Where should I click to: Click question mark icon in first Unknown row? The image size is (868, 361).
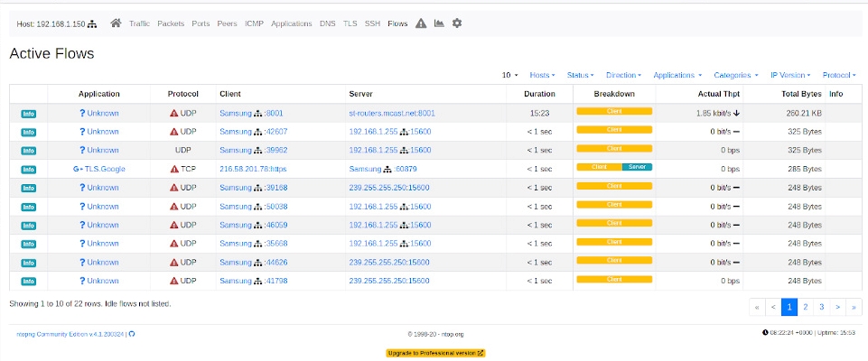click(x=82, y=114)
